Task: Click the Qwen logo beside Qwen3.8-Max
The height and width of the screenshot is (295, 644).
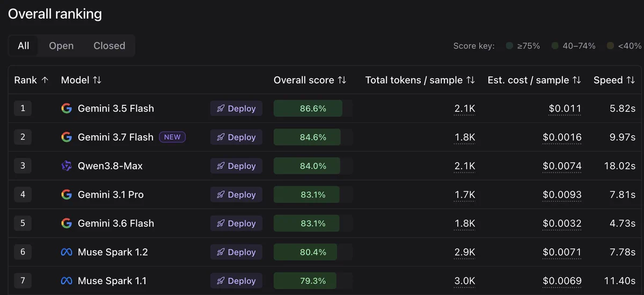Action: coord(67,166)
